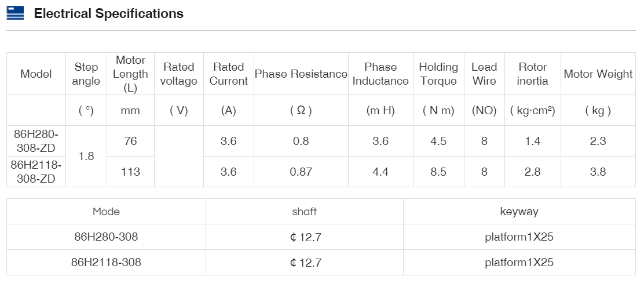Click the Motor Weight column header
Image resolution: width=644 pixels, height=287 pixels.
point(598,74)
